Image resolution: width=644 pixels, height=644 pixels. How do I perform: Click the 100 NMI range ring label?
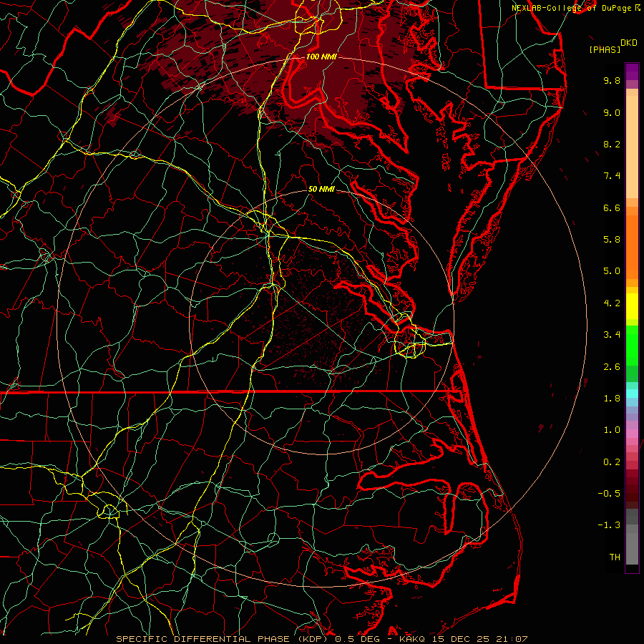click(321, 57)
